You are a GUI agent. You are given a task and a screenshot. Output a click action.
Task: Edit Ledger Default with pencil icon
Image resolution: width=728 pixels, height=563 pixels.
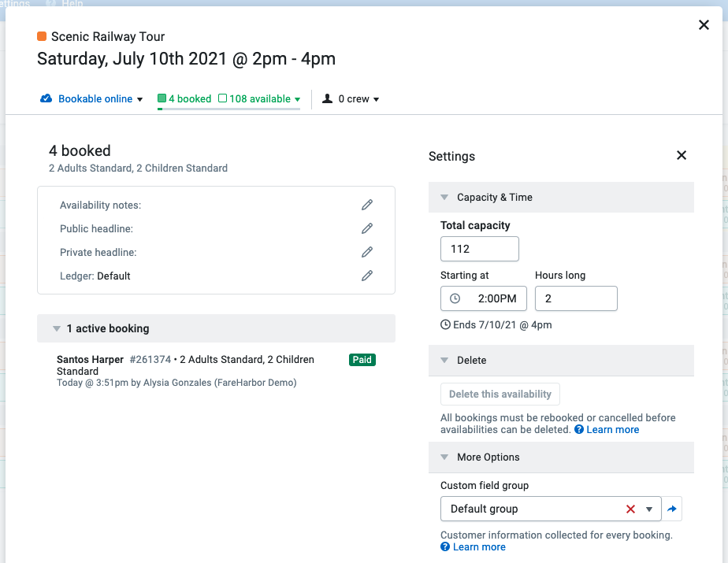(x=367, y=276)
